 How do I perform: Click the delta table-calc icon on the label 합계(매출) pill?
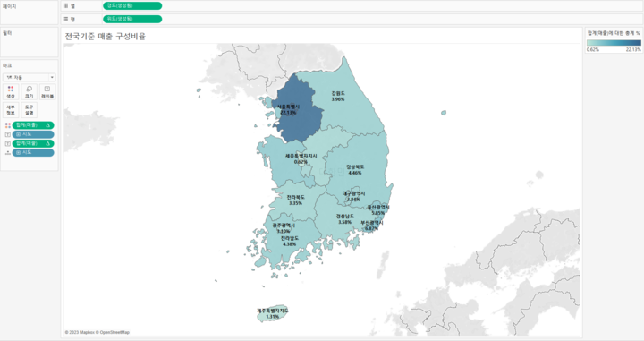(48, 143)
